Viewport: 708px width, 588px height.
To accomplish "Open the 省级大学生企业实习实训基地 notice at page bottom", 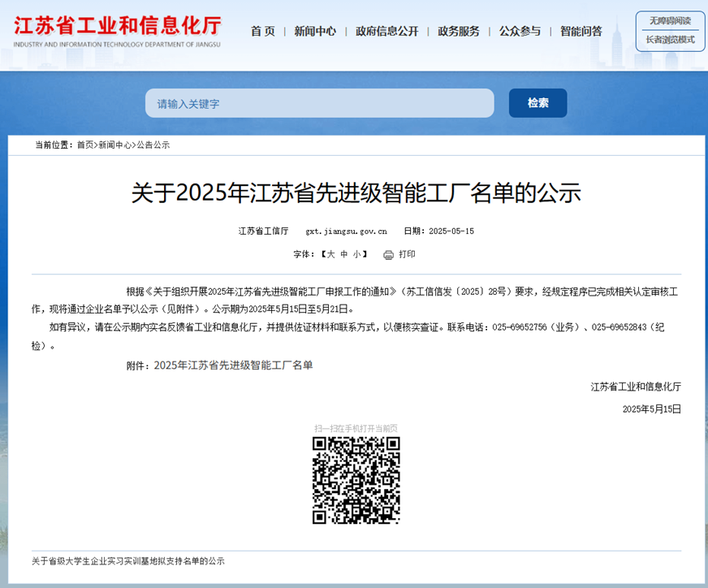I will 127,560.
